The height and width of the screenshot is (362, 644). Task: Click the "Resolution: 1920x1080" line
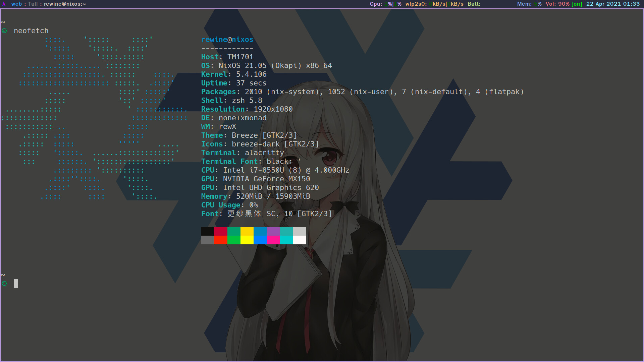[x=247, y=109]
